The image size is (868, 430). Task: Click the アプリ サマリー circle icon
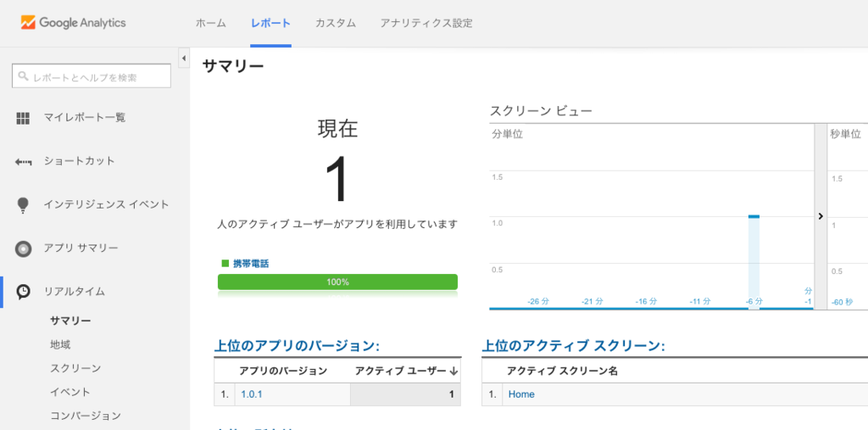click(23, 249)
